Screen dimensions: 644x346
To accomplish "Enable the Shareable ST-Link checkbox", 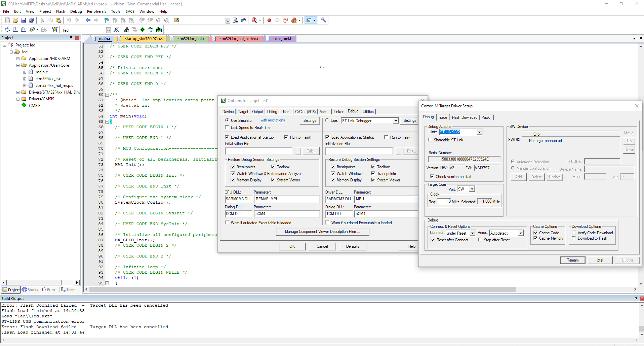I will [430, 140].
